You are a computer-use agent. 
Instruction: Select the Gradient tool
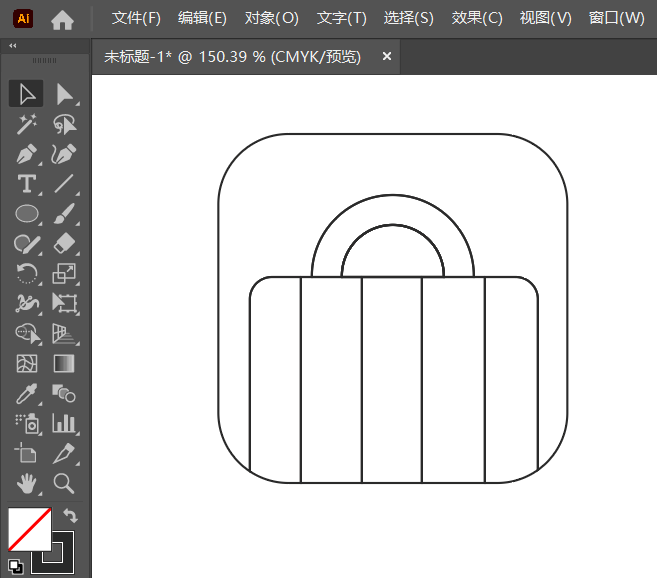point(65,363)
